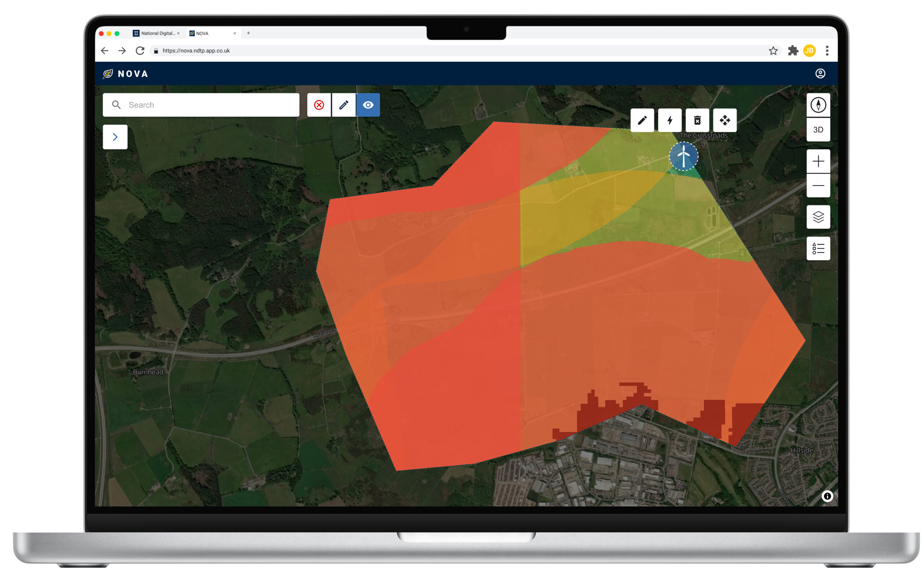The width and height of the screenshot is (924, 575).
Task: Enable the pencil draw mode beside search
Action: 343,105
